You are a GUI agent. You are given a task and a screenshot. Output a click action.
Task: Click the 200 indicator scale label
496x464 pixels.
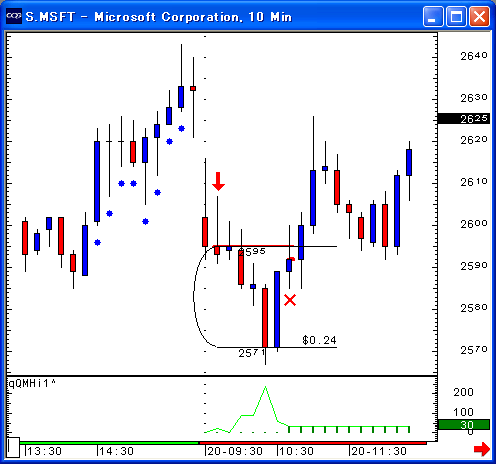pyautogui.click(x=463, y=392)
